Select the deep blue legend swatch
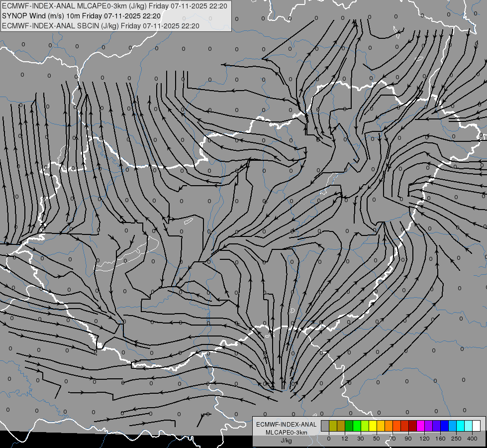 coord(445,426)
